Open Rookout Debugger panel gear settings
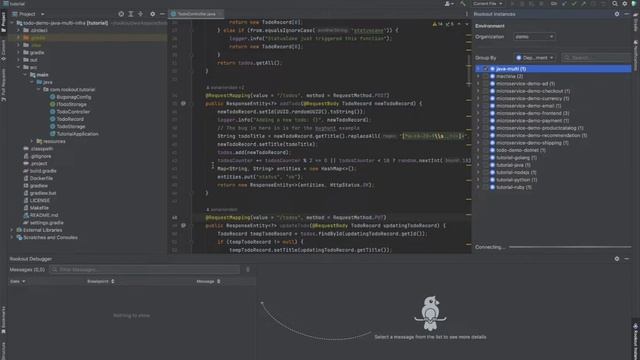The image size is (640, 360). (x=617, y=259)
